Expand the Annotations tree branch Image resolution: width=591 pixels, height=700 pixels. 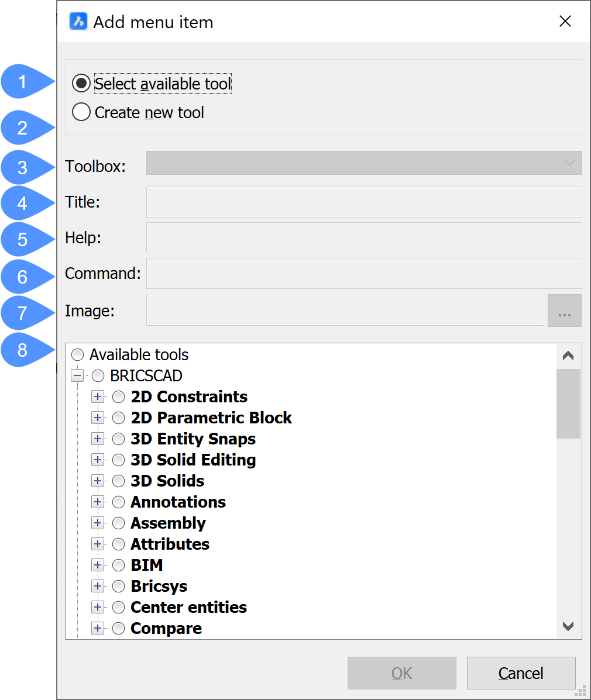tap(98, 502)
